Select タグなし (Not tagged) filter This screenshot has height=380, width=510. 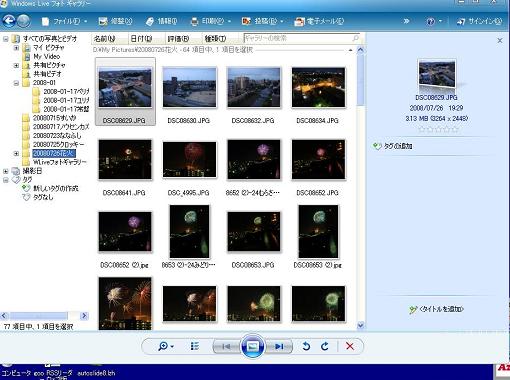43,197
